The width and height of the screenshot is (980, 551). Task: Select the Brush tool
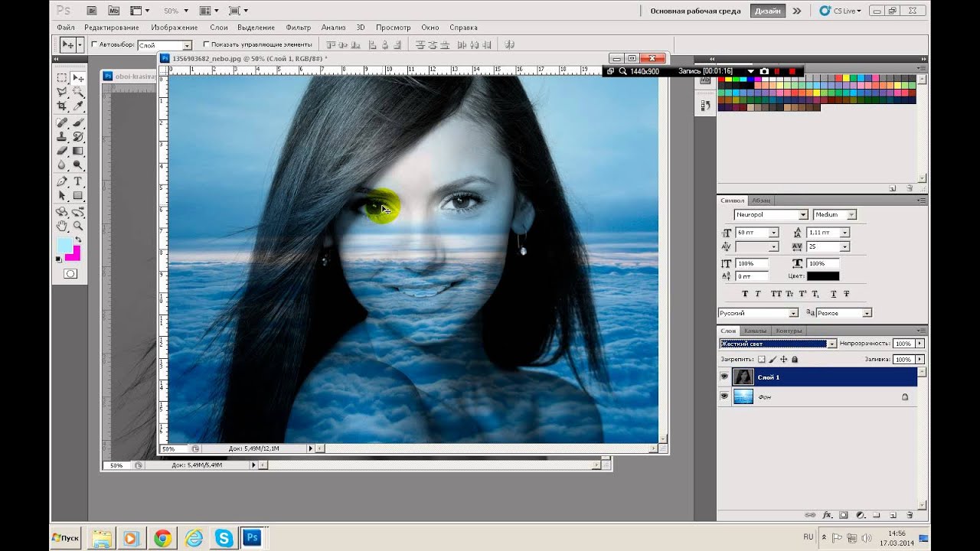click(77, 122)
